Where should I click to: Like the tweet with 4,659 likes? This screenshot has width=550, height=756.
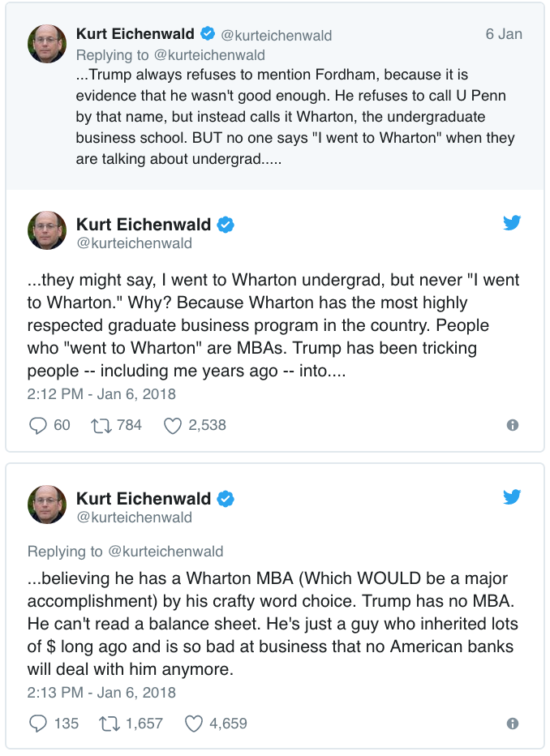(x=194, y=724)
